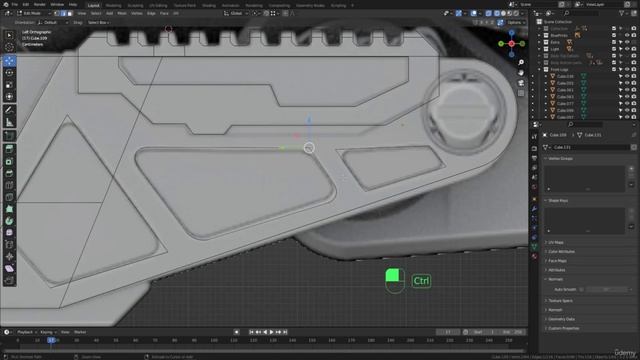Image resolution: width=640 pixels, height=360 pixels.
Task: Click the viewport zoom magnifier gizmo
Action: 521,62
